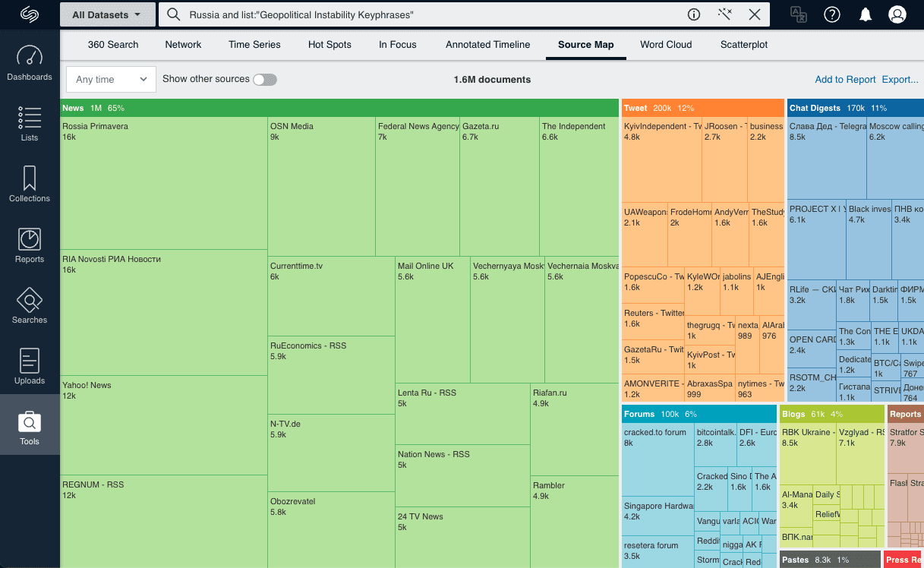Expand the All Datasets dropdown
Image resolution: width=924 pixels, height=568 pixels.
click(106, 14)
